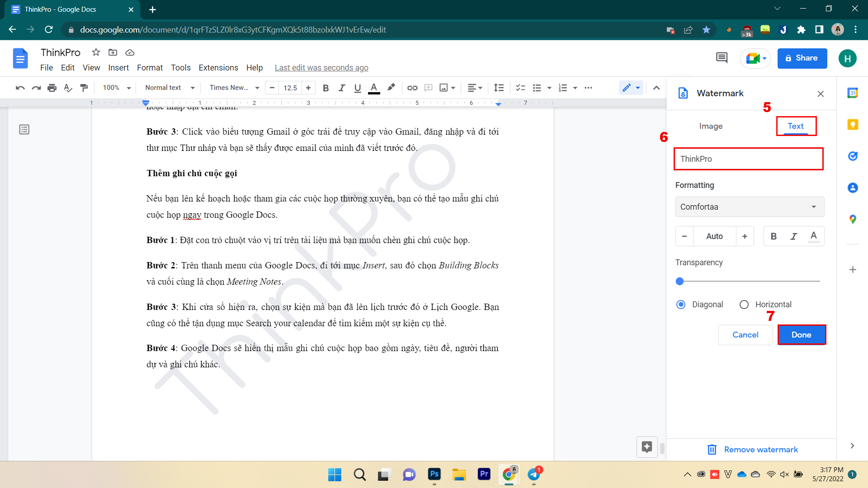This screenshot has height=488, width=868.
Task: Open the Format menu
Action: 150,68
